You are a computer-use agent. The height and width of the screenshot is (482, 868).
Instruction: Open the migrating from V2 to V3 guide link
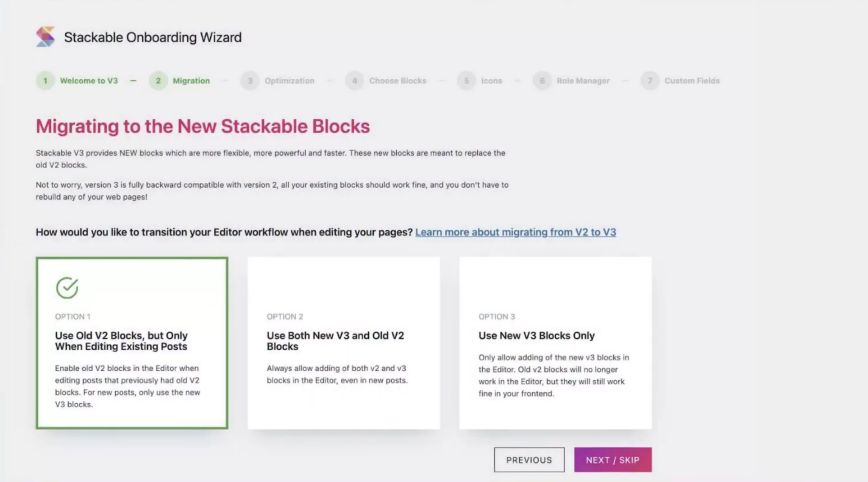[516, 232]
